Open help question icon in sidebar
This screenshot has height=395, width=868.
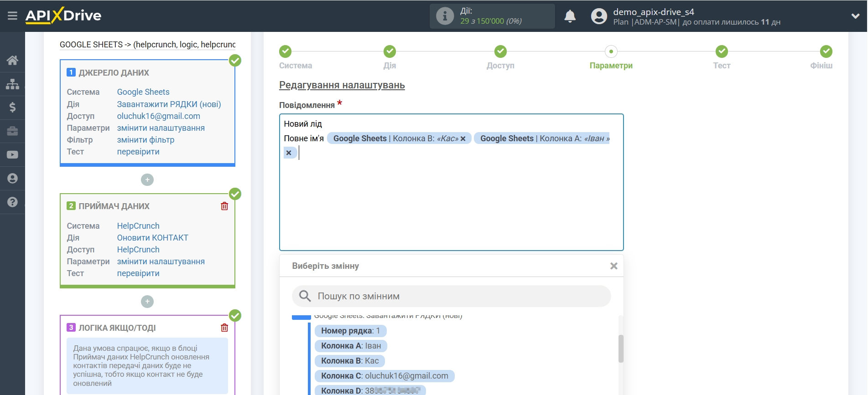click(12, 202)
